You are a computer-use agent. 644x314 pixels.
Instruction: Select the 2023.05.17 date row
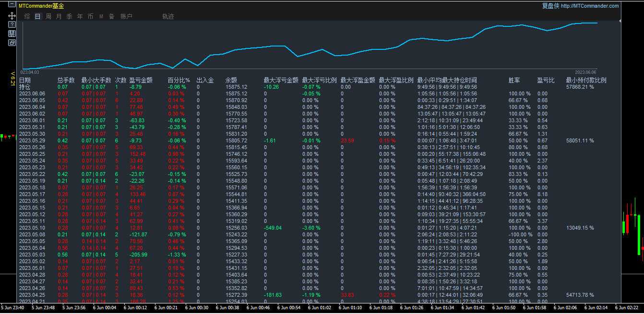point(32,195)
